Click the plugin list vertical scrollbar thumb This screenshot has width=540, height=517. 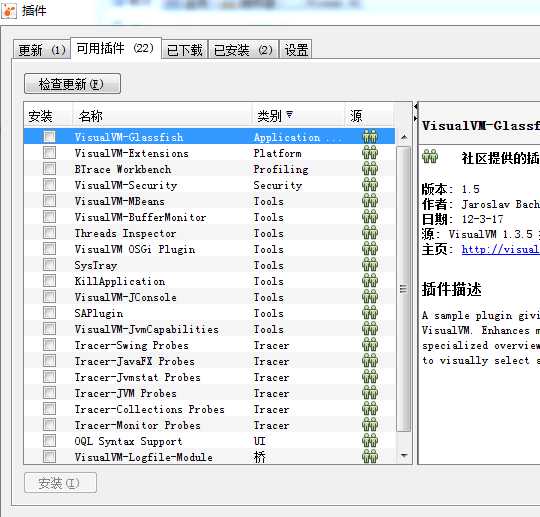[404, 289]
